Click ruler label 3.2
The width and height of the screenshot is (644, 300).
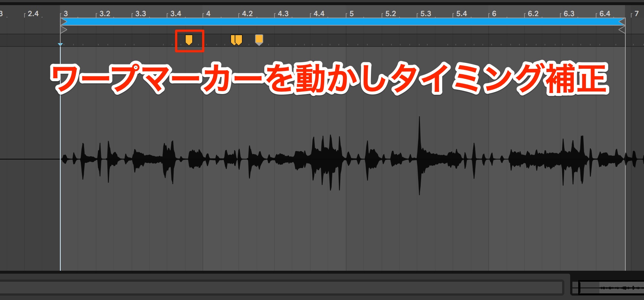click(105, 14)
